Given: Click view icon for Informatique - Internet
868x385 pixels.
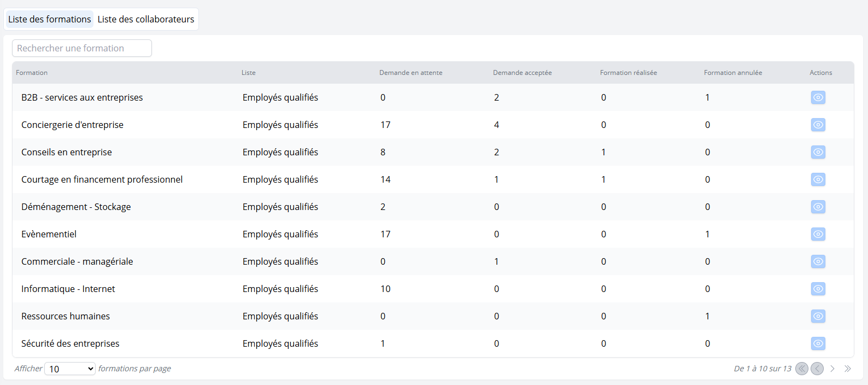Looking at the screenshot, I should 818,289.
